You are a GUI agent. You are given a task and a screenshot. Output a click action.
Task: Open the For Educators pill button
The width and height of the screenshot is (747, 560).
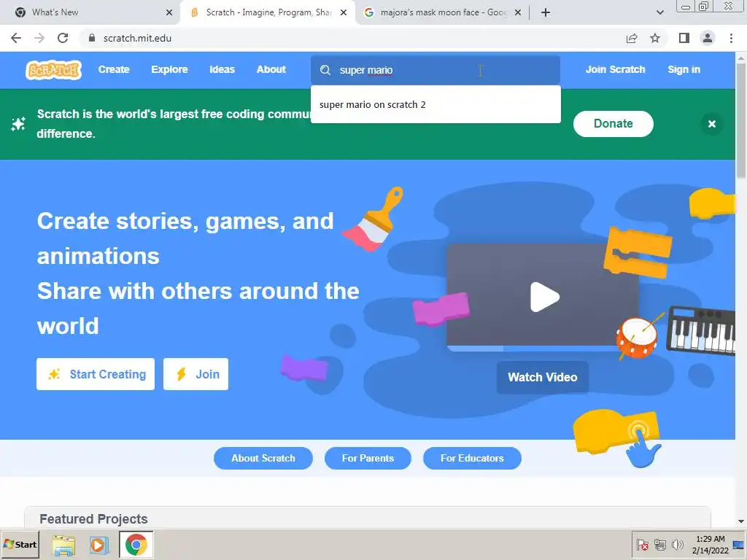tap(472, 458)
